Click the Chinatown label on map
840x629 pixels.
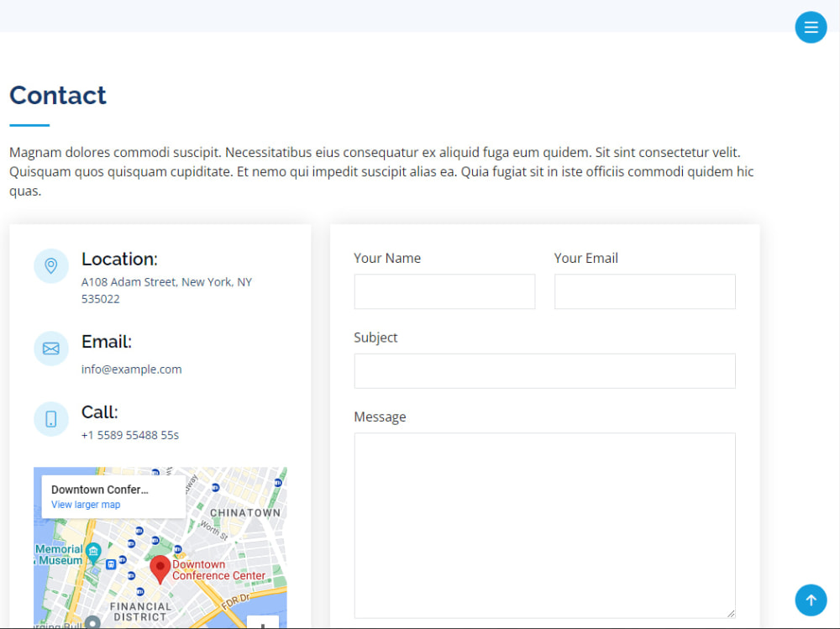pos(245,513)
